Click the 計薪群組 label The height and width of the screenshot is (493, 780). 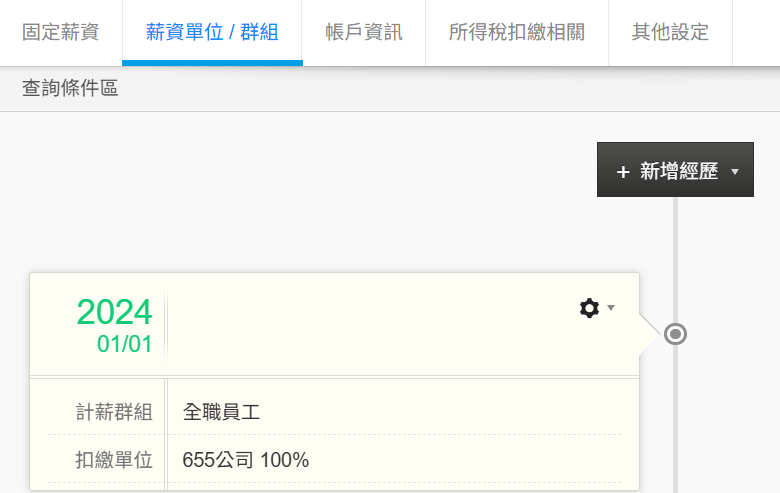click(114, 412)
